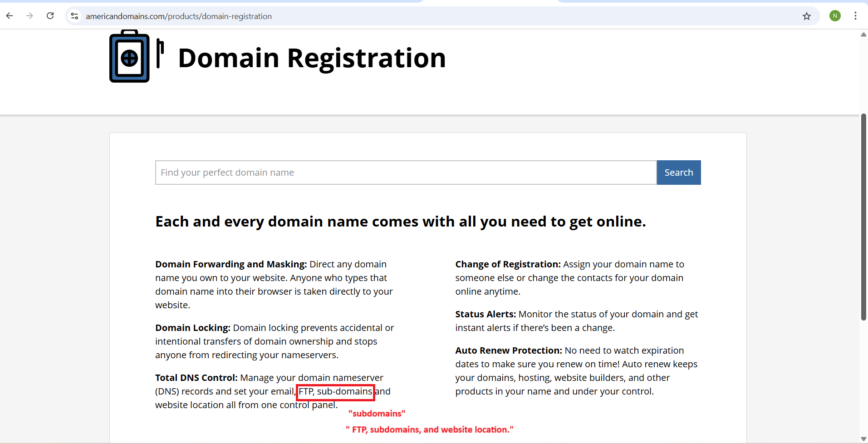Viewport: 868px width, 444px height.
Task: Click the browser back arrow
Action: [x=10, y=16]
